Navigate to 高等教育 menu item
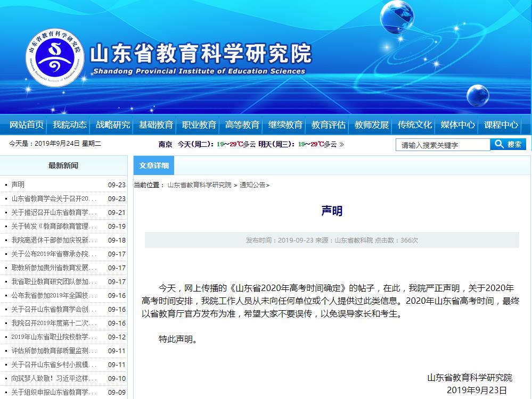 click(242, 125)
